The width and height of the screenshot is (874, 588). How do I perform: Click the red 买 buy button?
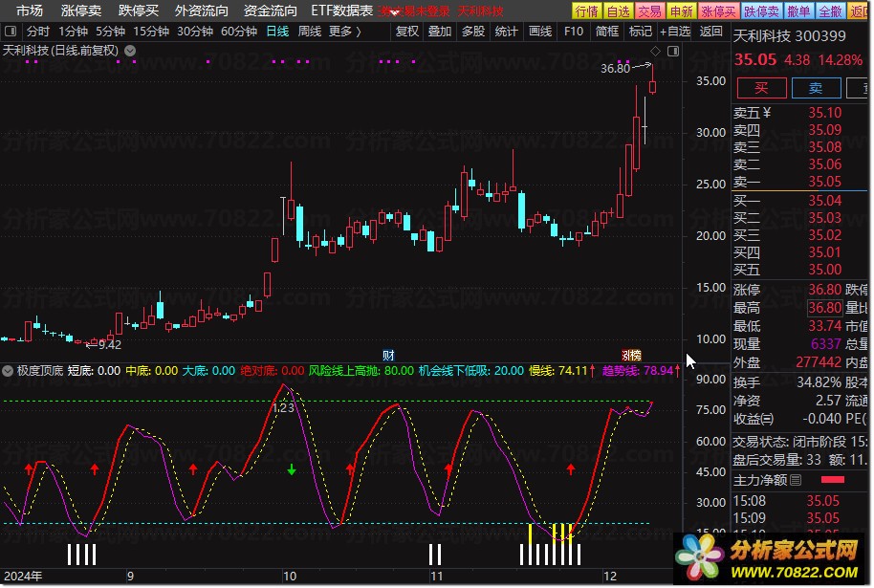point(761,88)
